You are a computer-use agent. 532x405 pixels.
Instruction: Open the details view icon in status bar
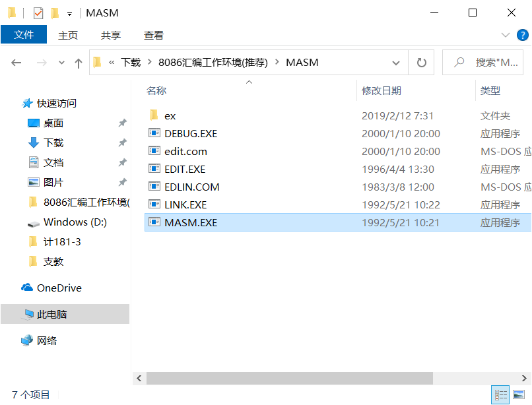coord(500,393)
